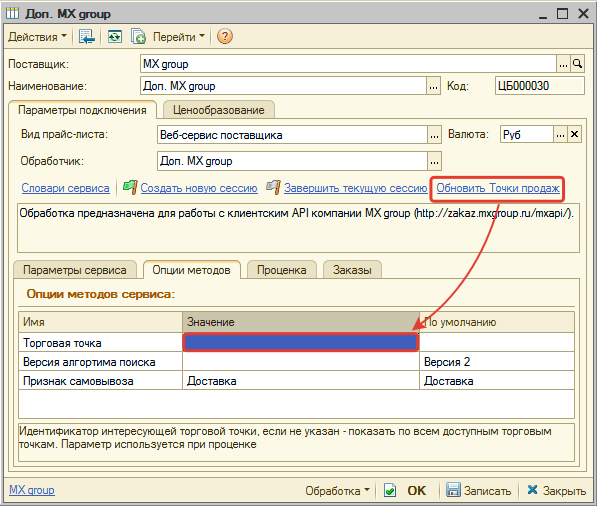Clear the Валюта field with X
597x506 pixels.
[x=574, y=134]
